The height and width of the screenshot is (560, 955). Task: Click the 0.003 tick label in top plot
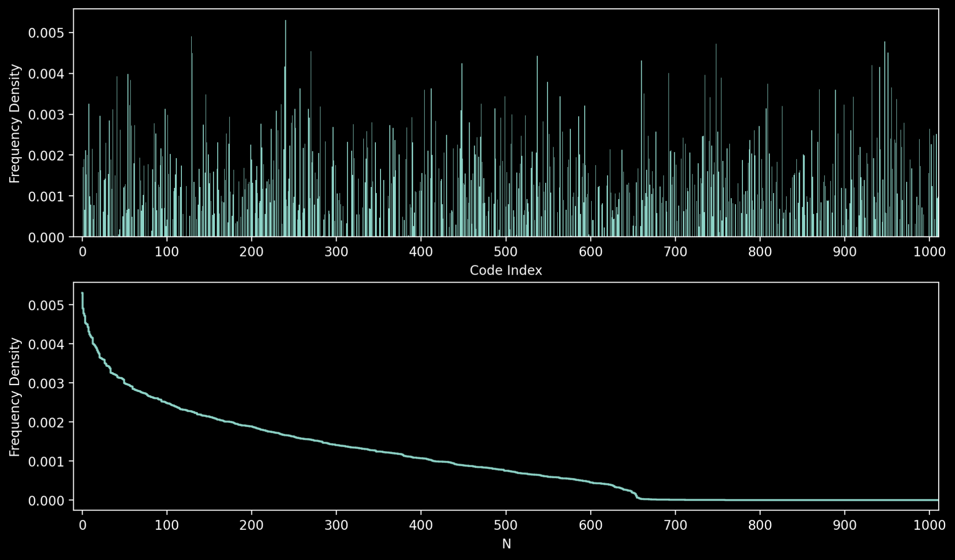pyautogui.click(x=46, y=115)
